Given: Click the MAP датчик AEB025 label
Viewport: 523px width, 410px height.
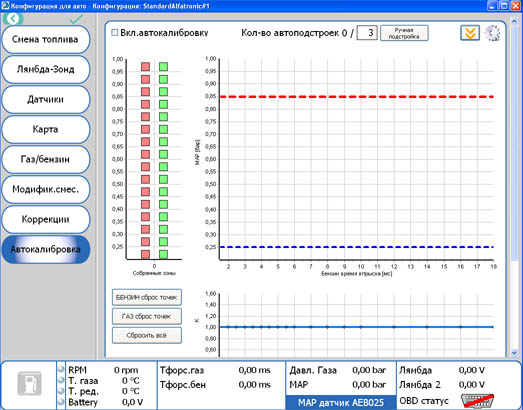Looking at the screenshot, I should tap(341, 402).
